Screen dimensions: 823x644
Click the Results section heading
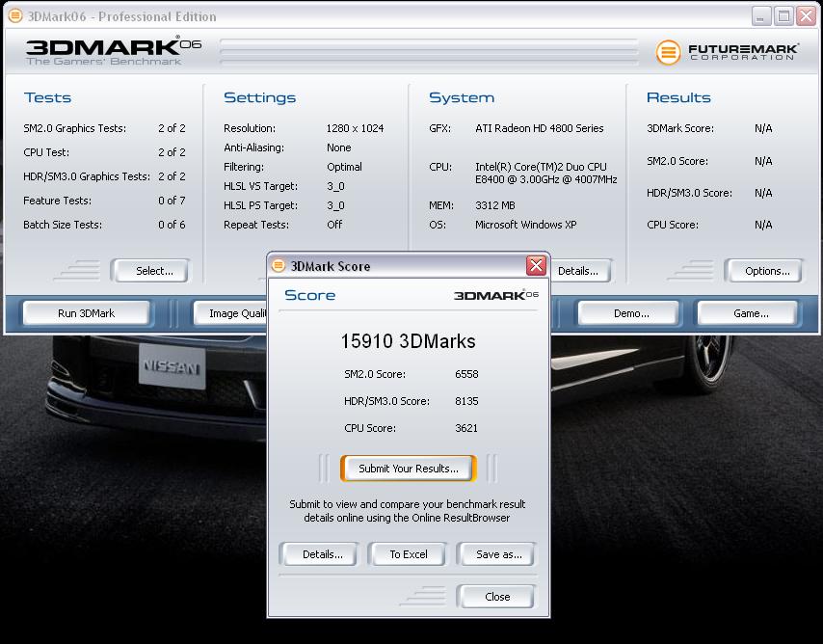click(678, 97)
